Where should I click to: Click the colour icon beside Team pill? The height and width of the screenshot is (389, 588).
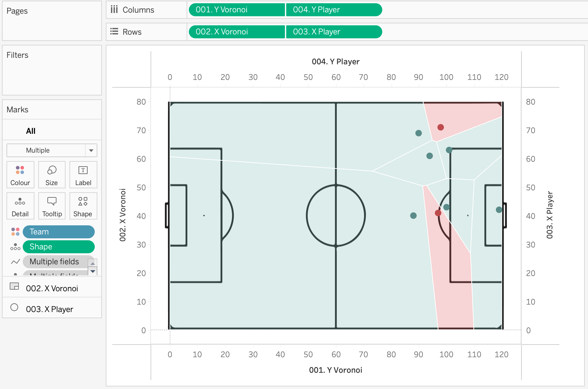point(15,232)
